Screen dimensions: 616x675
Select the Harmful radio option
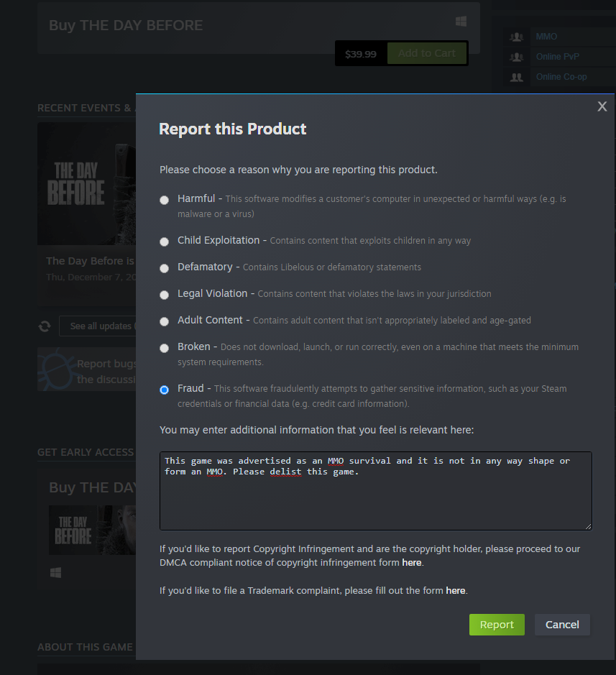click(x=165, y=200)
